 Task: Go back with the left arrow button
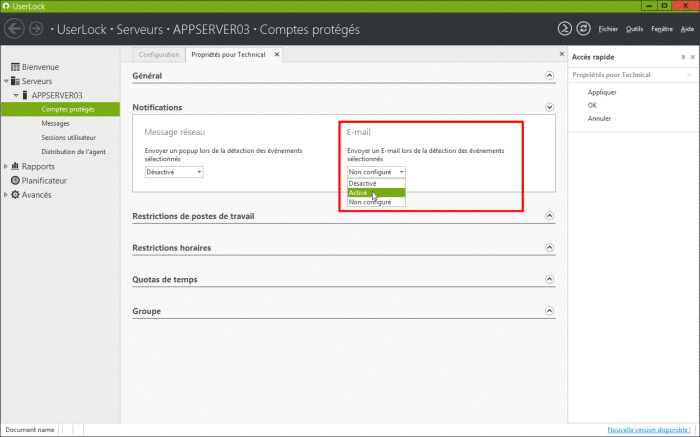(14, 29)
